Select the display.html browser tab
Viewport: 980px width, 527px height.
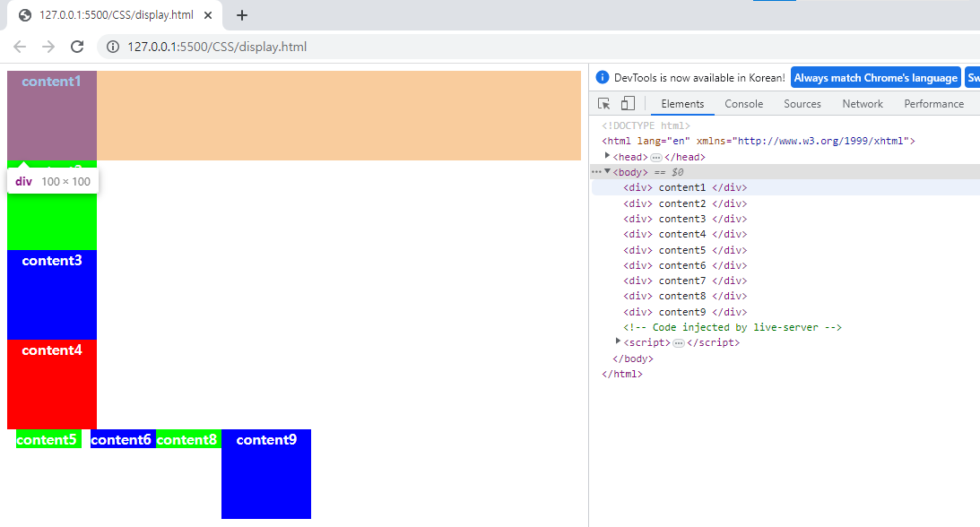(115, 15)
